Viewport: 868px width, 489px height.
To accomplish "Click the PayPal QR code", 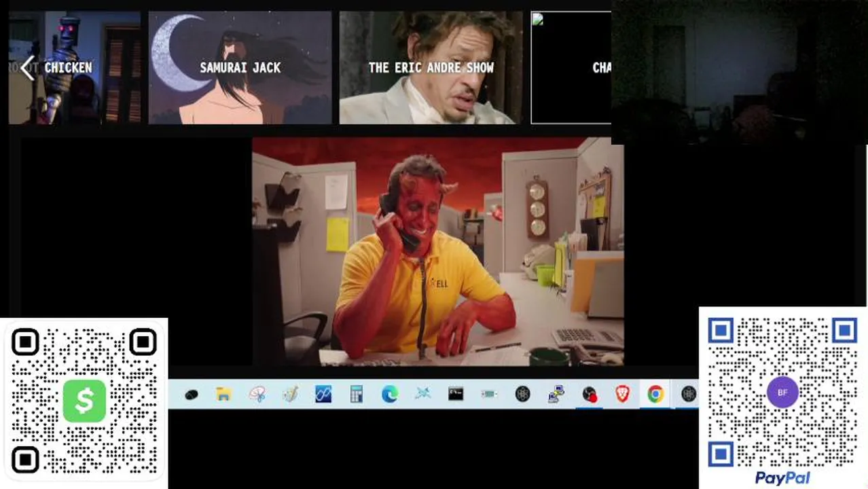I will (x=782, y=392).
